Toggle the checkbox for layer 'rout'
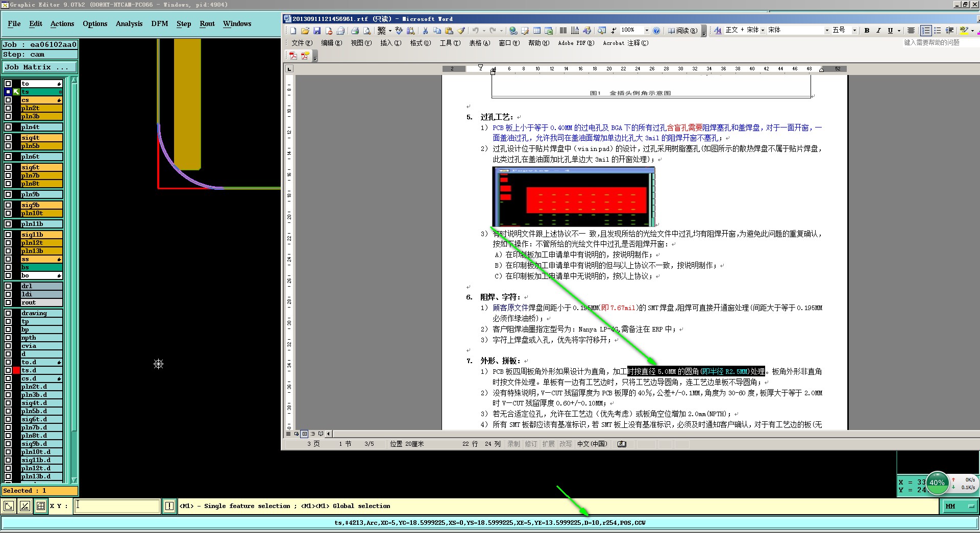Viewport: 980px width, 533px height. point(8,302)
